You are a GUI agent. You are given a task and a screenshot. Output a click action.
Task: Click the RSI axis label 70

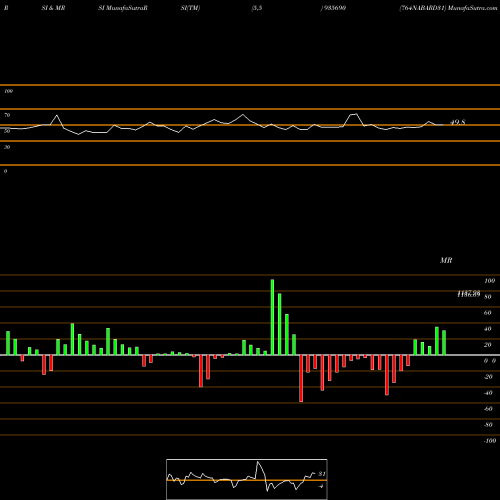7,115
